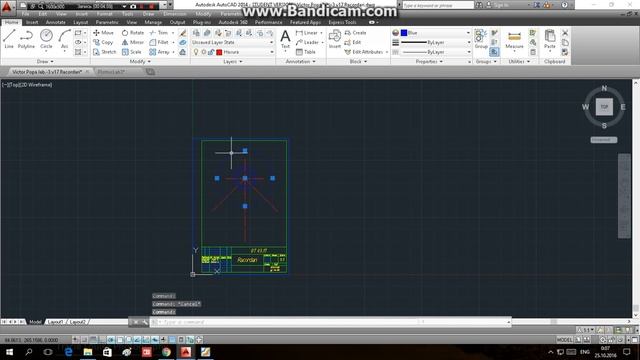Open File Explorer from the taskbar

pyautogui.click(x=88, y=352)
